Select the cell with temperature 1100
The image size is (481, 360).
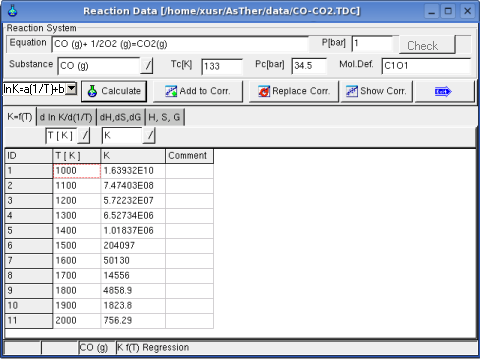pyautogui.click(x=77, y=186)
